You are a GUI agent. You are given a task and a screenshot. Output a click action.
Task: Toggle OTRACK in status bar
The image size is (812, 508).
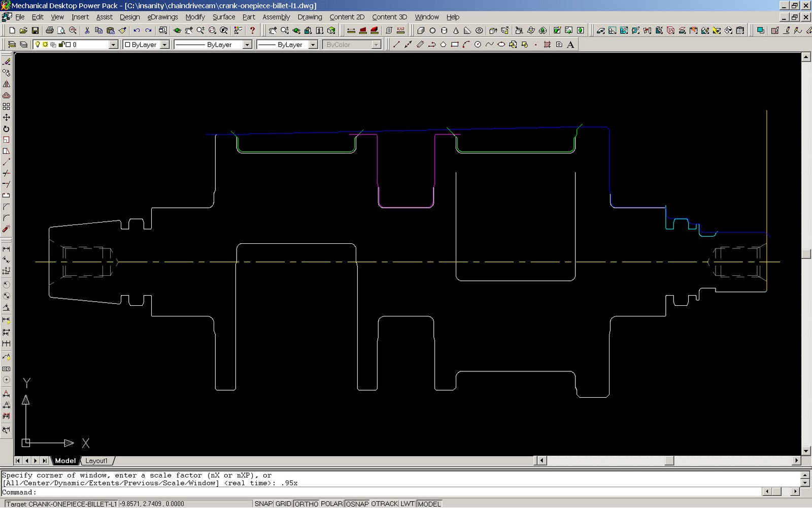coord(384,504)
